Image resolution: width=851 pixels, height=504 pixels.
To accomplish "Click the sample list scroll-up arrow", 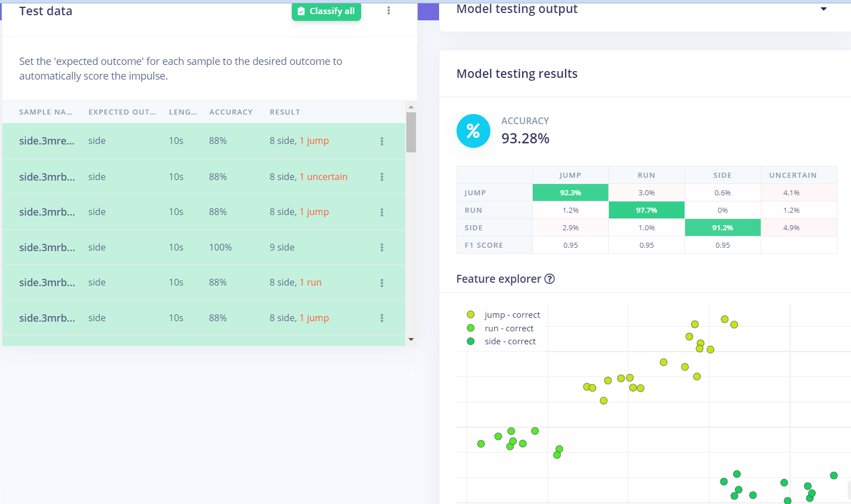I will click(x=411, y=107).
